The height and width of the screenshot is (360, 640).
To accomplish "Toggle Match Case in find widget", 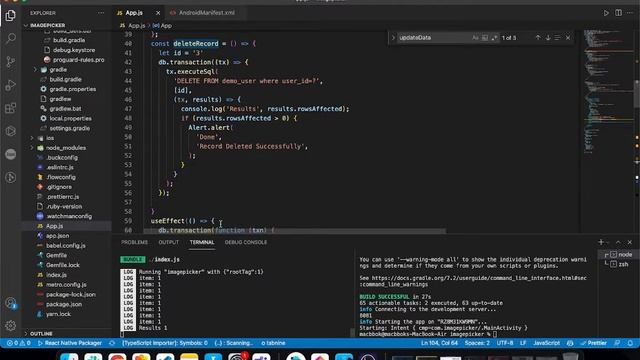I will [475, 38].
